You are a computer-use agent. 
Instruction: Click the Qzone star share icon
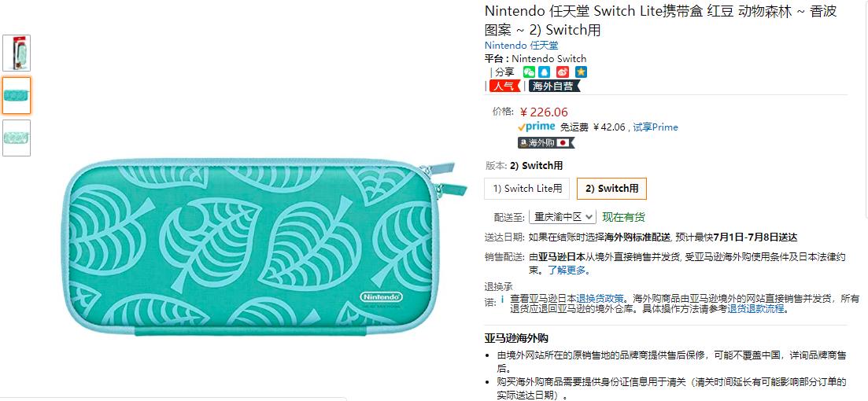coord(581,72)
